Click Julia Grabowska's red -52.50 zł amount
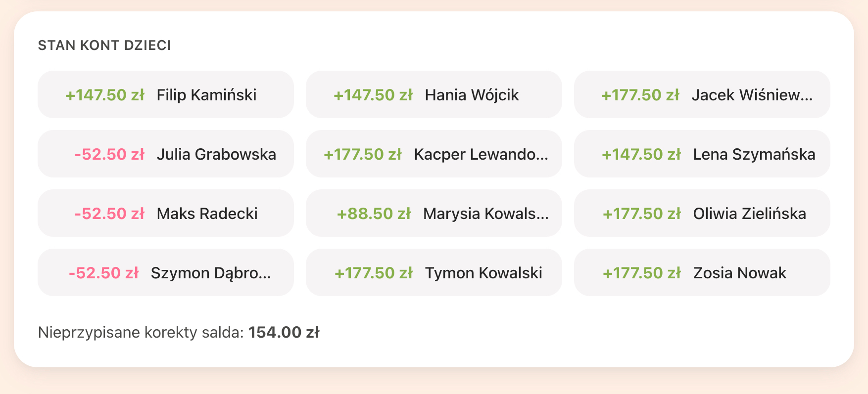This screenshot has width=868, height=394. 110,154
